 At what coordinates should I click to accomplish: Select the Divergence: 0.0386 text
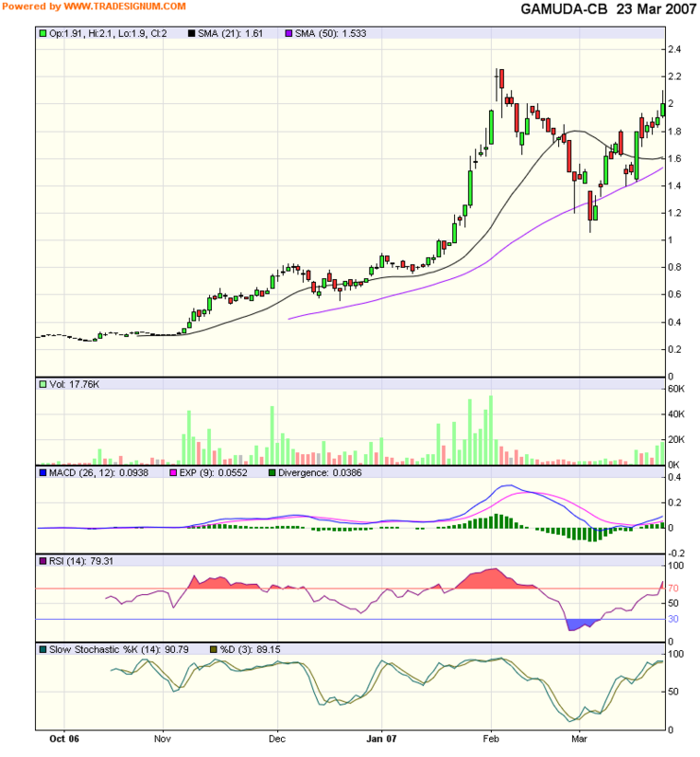point(320,473)
